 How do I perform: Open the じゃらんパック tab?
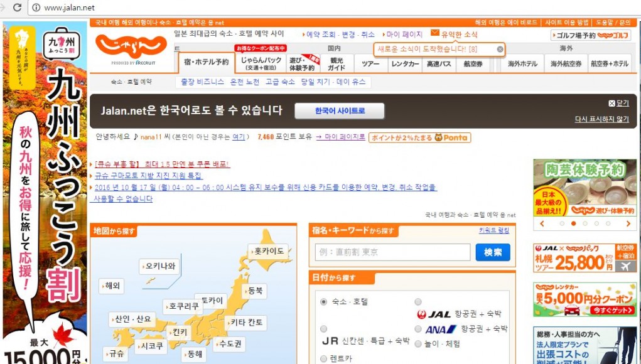(x=261, y=63)
